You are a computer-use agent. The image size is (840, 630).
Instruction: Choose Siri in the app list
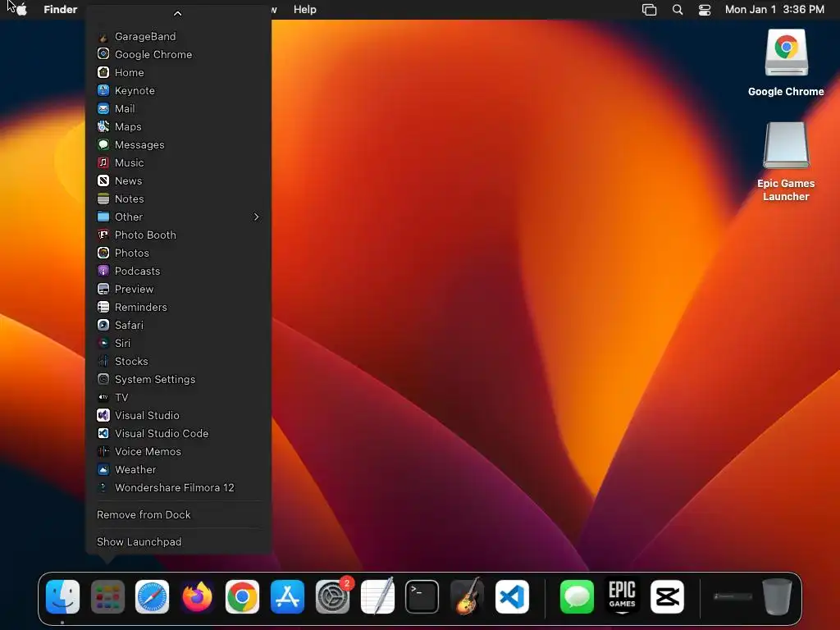178,344
